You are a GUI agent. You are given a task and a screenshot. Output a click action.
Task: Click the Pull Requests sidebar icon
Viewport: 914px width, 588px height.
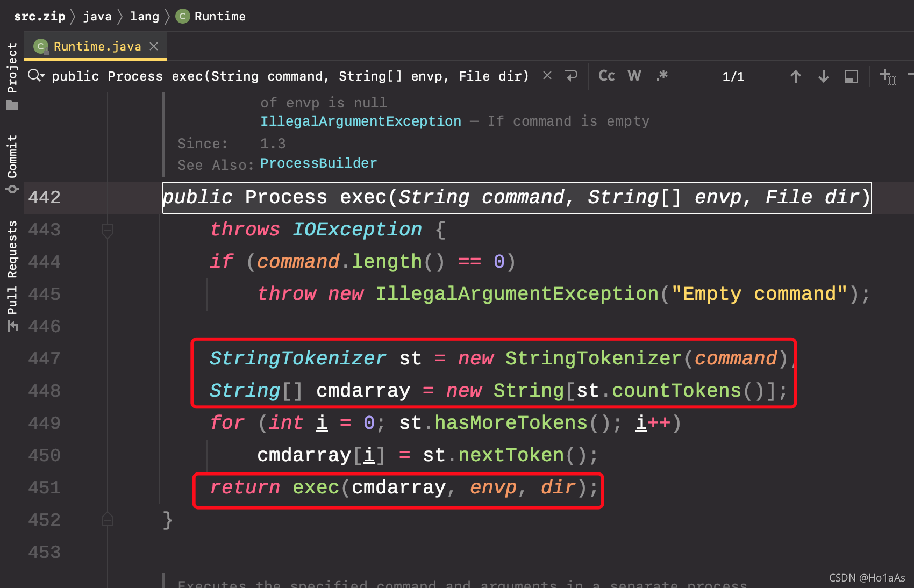click(12, 326)
